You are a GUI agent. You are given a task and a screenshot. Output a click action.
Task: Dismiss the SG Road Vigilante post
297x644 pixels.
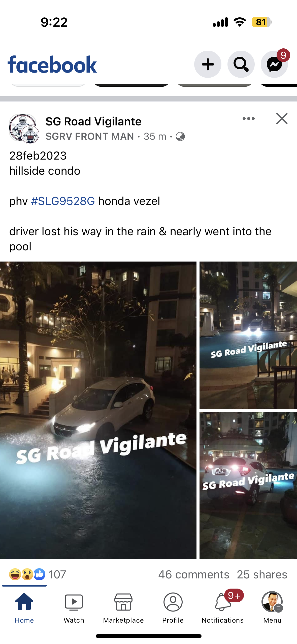click(x=282, y=119)
